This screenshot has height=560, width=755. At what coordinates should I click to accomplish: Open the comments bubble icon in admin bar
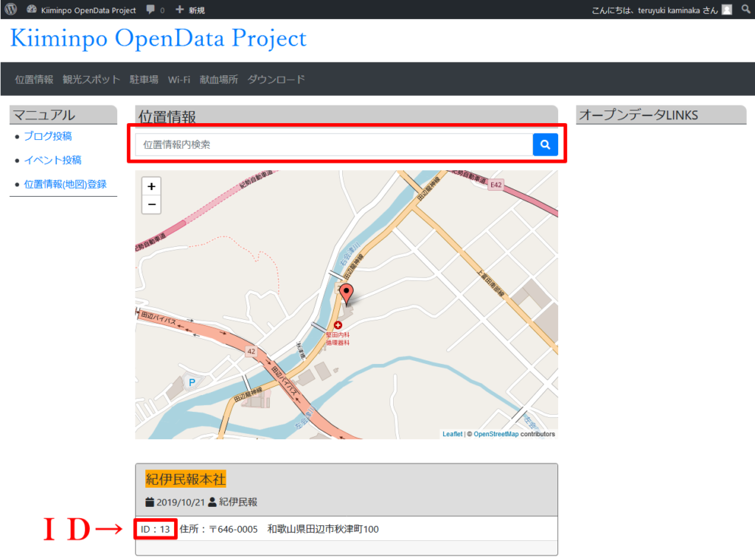click(x=151, y=10)
